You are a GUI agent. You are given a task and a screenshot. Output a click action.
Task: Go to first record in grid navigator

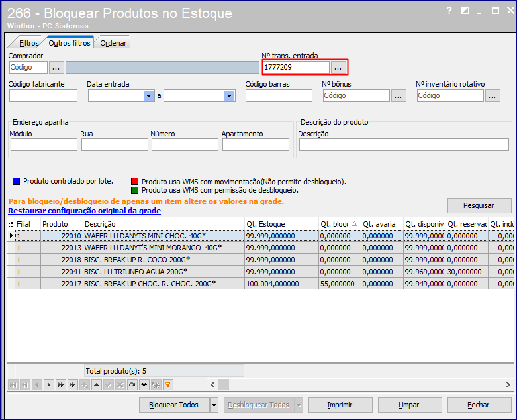pos(13,385)
